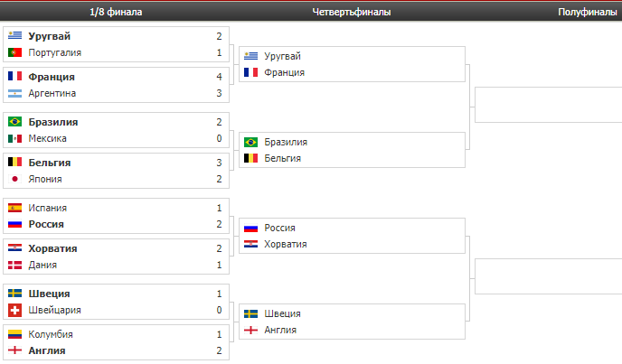Click the Colombia flag icon
The image size is (622, 364).
click(15, 334)
